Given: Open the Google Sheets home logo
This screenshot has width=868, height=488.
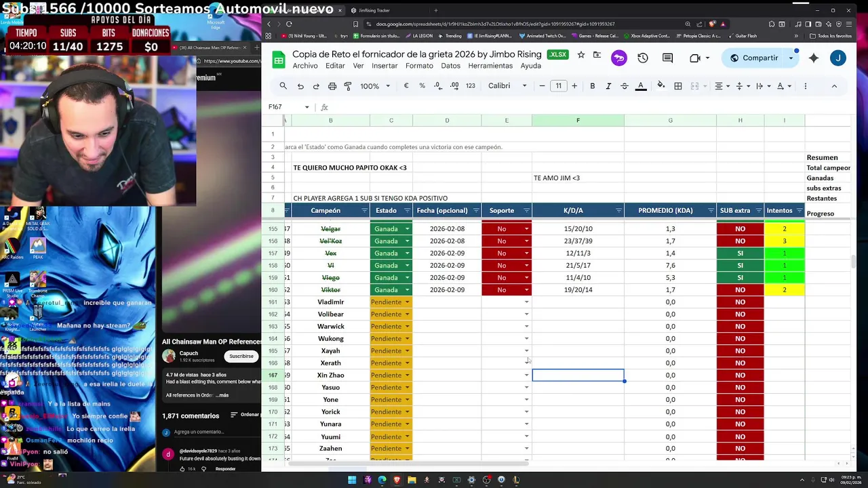Looking at the screenshot, I should tap(278, 60).
